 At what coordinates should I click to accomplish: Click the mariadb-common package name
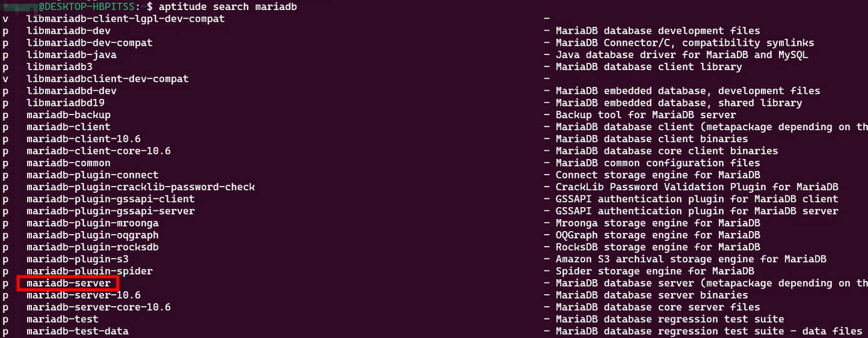coord(69,163)
